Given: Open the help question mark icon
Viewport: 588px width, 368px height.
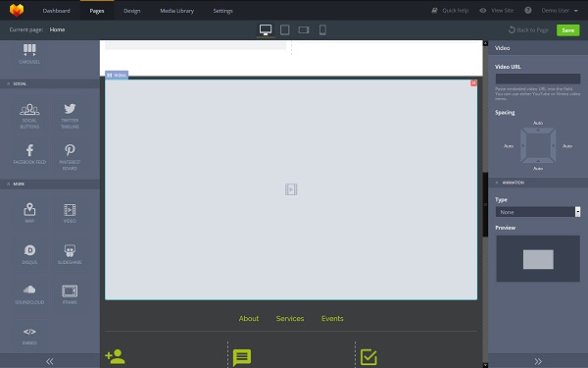Looking at the screenshot, I should (528, 11).
